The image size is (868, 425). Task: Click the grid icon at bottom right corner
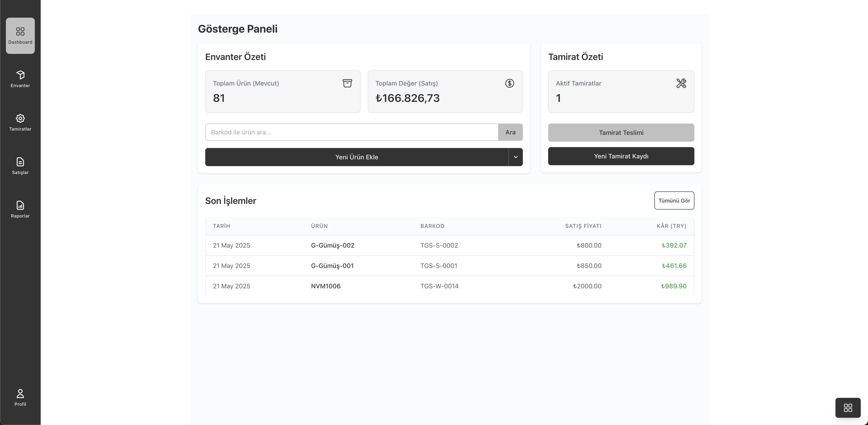click(x=848, y=407)
